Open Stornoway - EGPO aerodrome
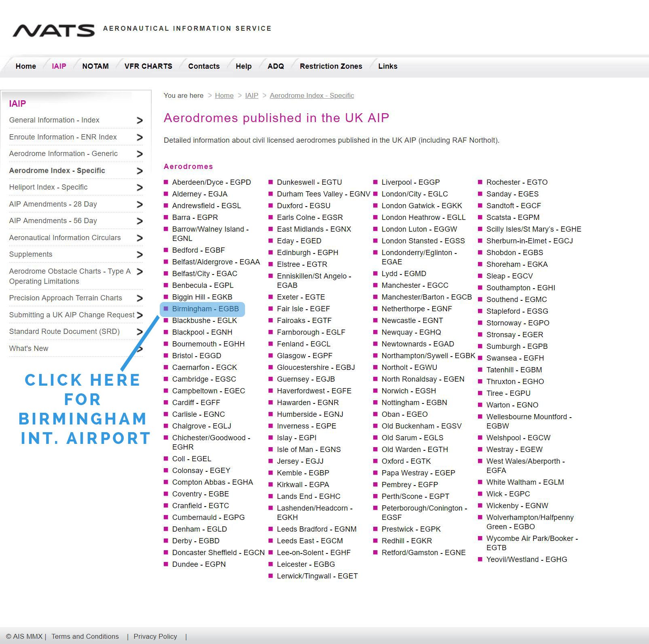 pyautogui.click(x=518, y=323)
